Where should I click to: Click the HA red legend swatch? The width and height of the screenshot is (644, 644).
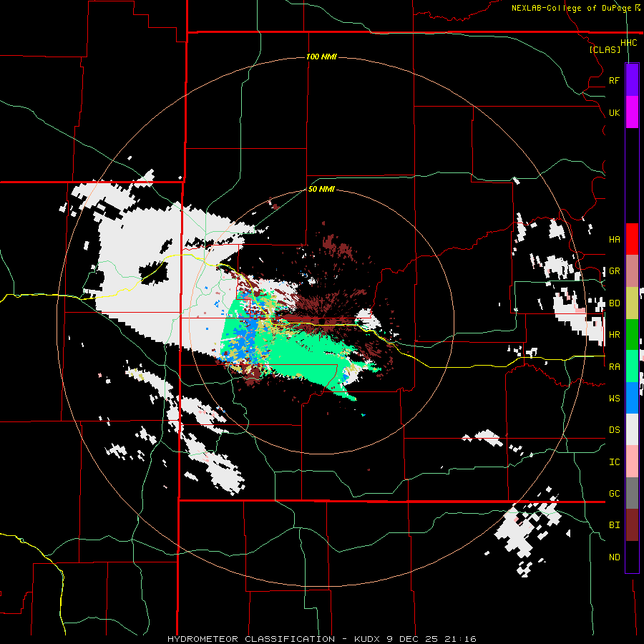[632, 239]
